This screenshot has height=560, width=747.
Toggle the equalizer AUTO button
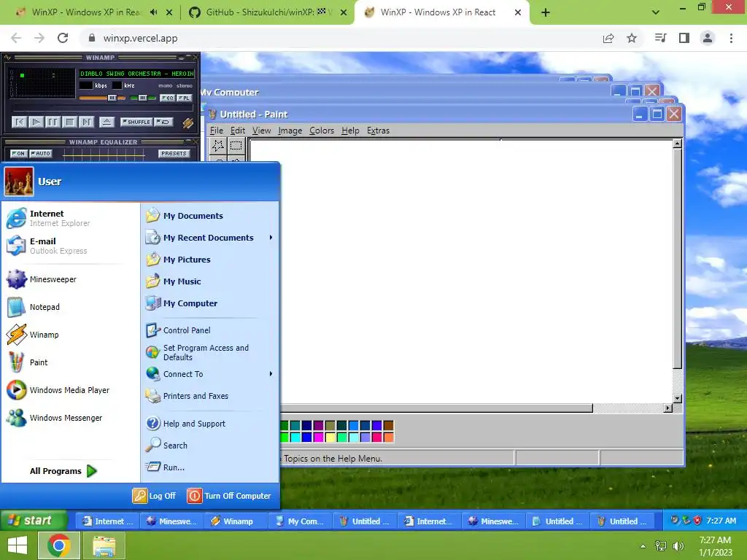pos(41,153)
